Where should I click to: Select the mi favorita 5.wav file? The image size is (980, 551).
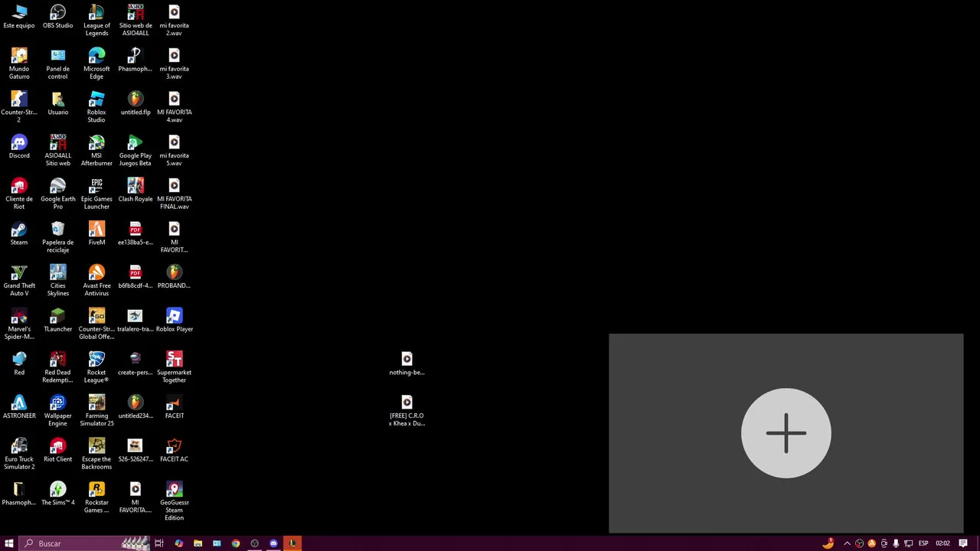tap(174, 151)
